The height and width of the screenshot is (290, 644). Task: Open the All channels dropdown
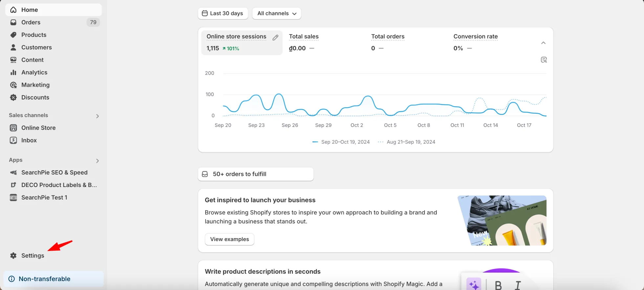click(x=277, y=13)
